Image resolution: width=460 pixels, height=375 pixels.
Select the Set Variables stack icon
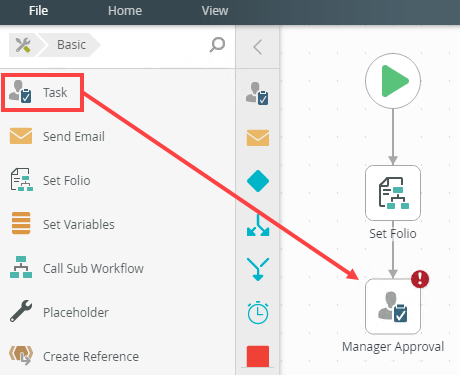(x=21, y=223)
